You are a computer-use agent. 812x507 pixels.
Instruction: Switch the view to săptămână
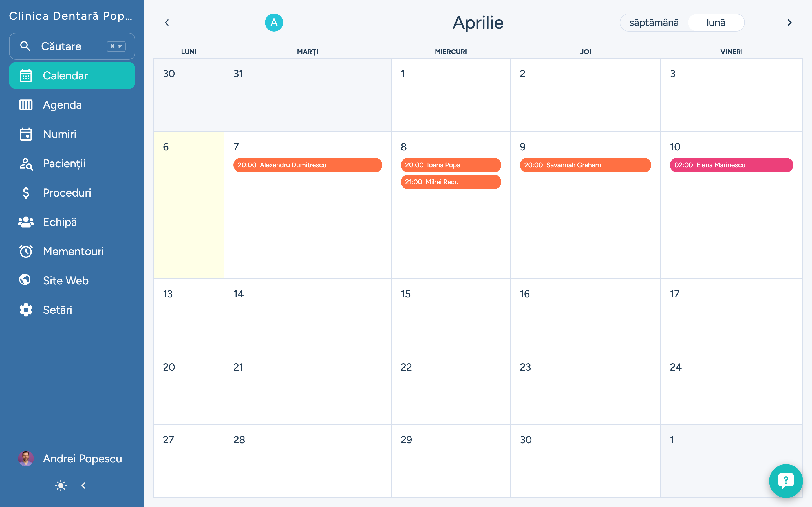[654, 23]
